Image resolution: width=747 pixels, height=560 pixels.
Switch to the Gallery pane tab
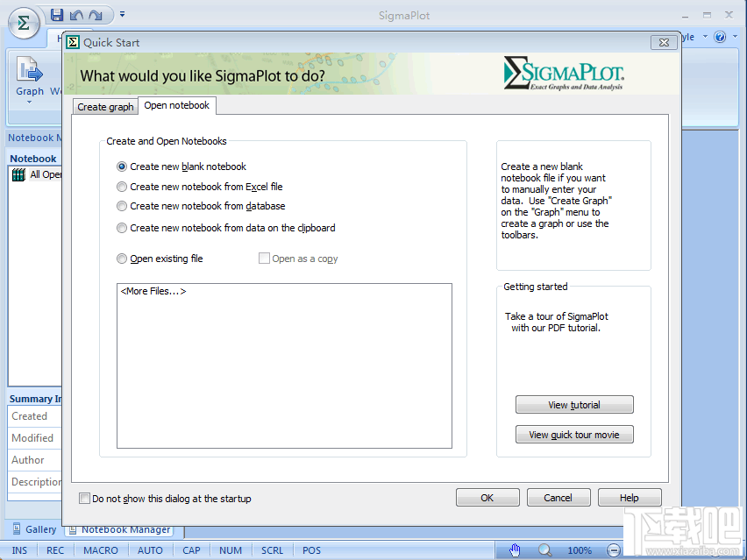(34, 529)
